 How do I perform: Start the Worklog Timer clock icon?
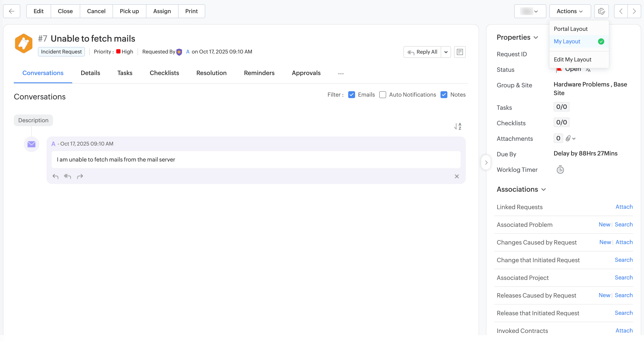point(560,170)
